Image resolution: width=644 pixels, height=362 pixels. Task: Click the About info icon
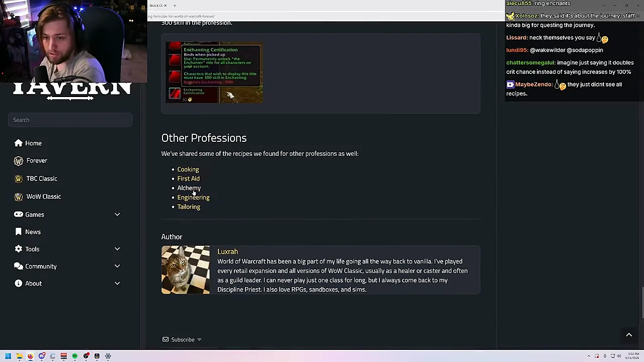19,283
